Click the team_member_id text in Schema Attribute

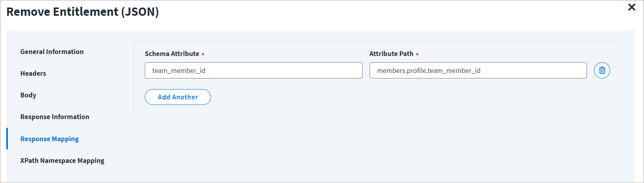[x=179, y=71]
